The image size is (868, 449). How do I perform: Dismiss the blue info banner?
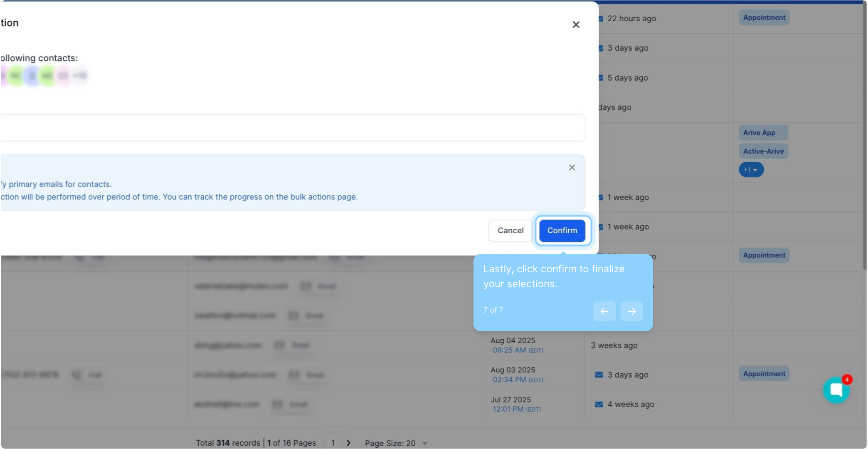point(572,168)
